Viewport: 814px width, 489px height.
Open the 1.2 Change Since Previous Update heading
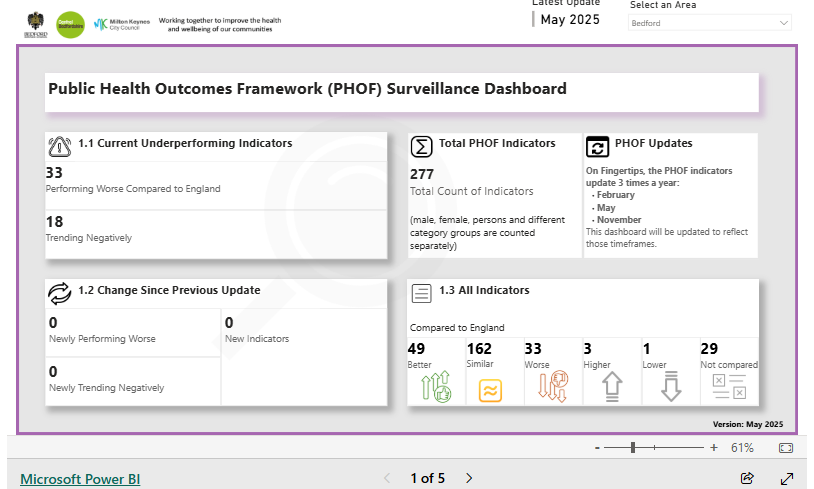(169, 290)
